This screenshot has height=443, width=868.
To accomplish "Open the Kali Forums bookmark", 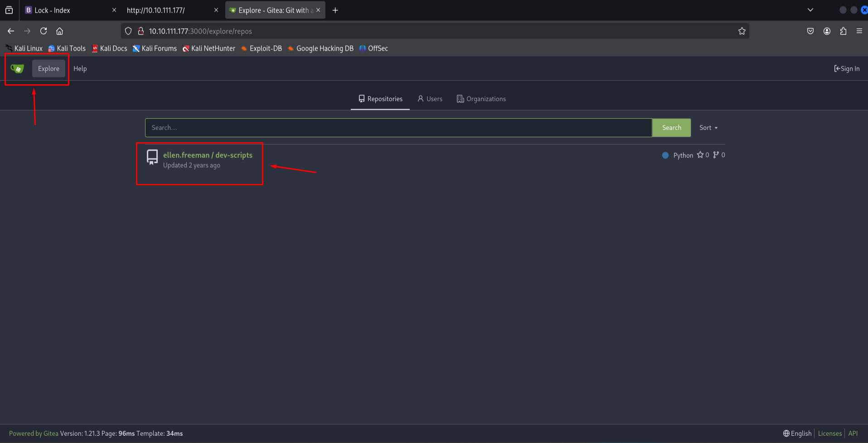I will tap(155, 48).
